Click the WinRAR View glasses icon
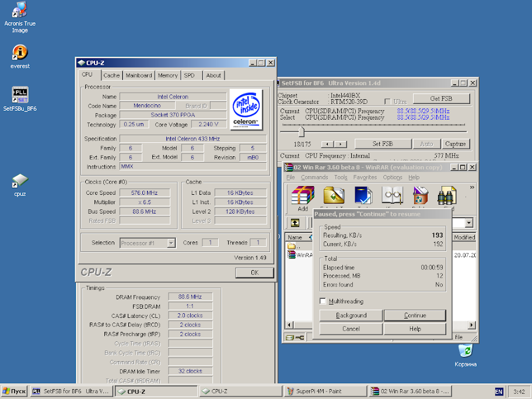532x399 pixels. click(x=392, y=197)
